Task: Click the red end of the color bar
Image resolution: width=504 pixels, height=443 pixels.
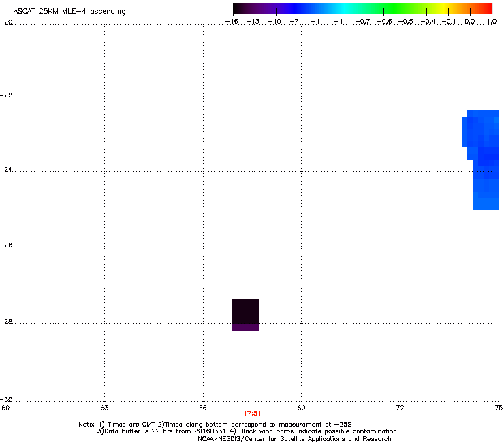Action: [486, 9]
